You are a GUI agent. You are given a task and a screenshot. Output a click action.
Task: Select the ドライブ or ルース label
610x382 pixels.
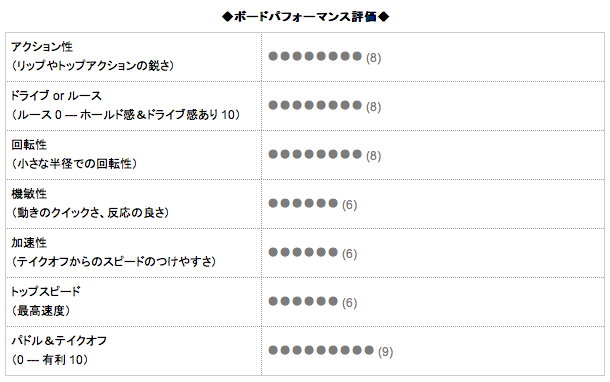point(56,96)
